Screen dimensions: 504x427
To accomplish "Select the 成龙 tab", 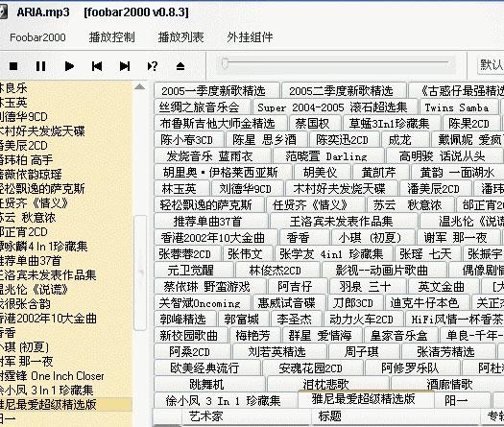I will pos(406,140).
